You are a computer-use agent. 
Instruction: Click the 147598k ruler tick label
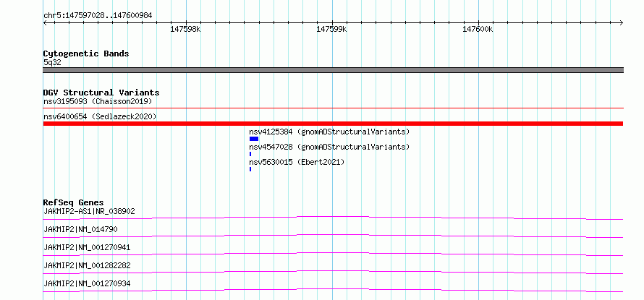click(x=185, y=29)
